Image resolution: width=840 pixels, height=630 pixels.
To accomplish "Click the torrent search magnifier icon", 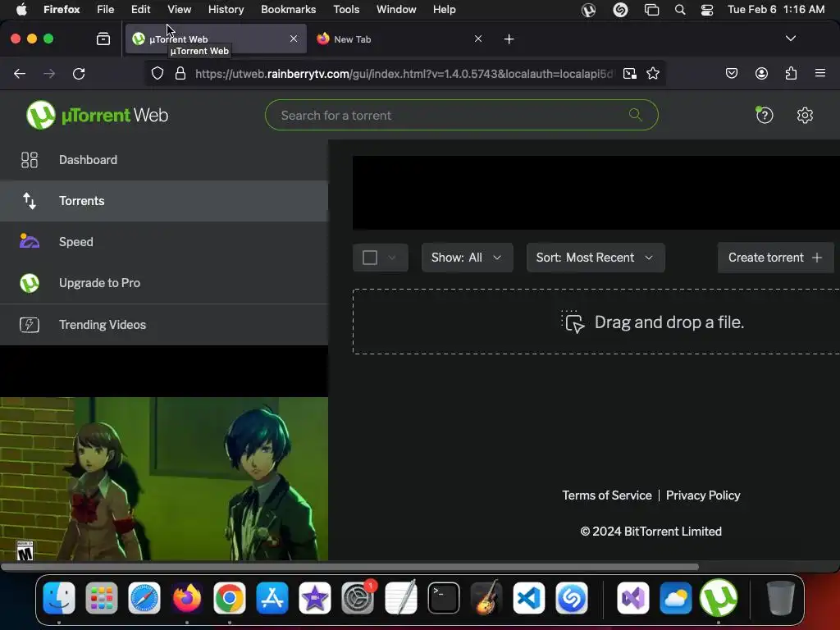I will tap(636, 115).
